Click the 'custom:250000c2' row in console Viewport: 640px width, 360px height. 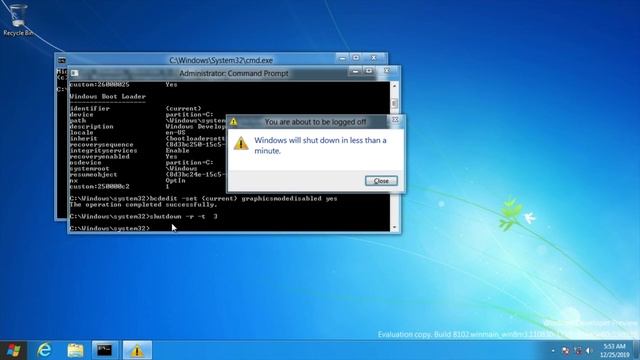[x=119, y=187]
